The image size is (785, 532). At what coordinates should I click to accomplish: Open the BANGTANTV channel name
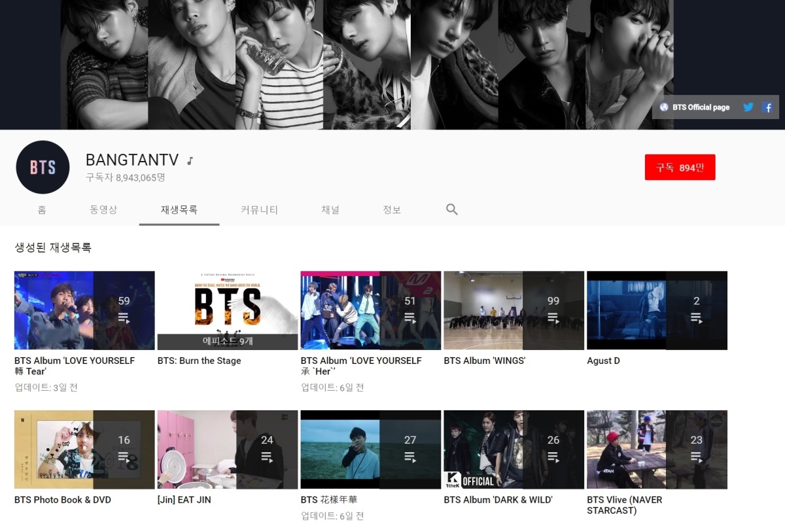(132, 160)
